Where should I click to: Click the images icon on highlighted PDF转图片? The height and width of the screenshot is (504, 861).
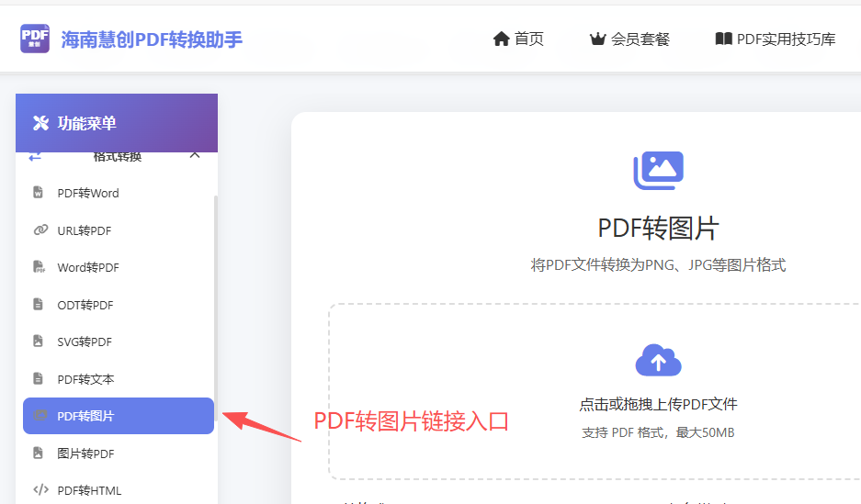pyautogui.click(x=40, y=415)
